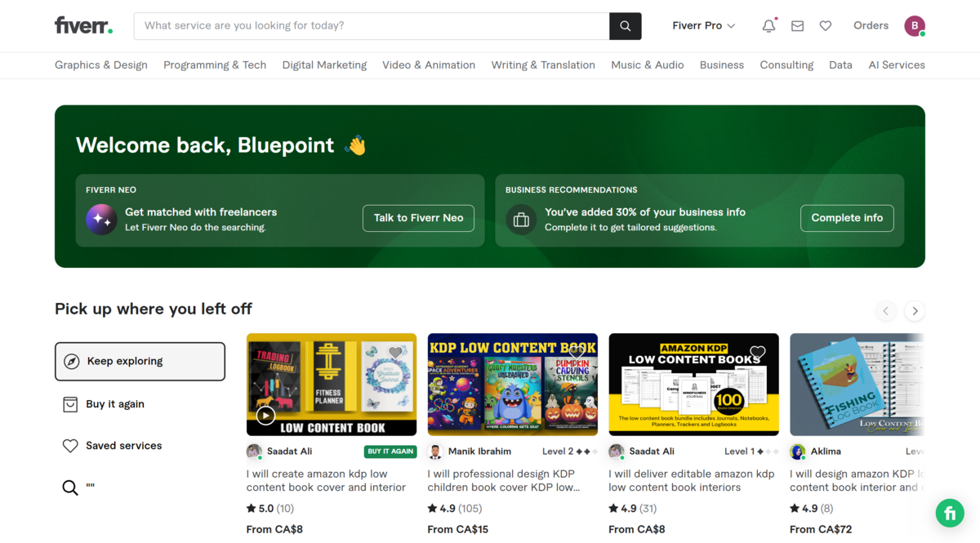The width and height of the screenshot is (980, 543).
Task: Click seller name Manik Ibrahim
Action: (480, 452)
